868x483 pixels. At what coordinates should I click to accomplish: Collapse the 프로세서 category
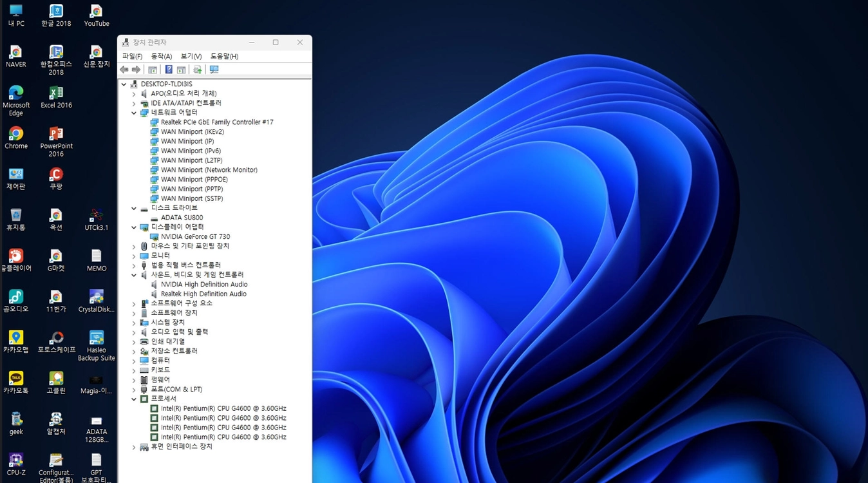(134, 399)
